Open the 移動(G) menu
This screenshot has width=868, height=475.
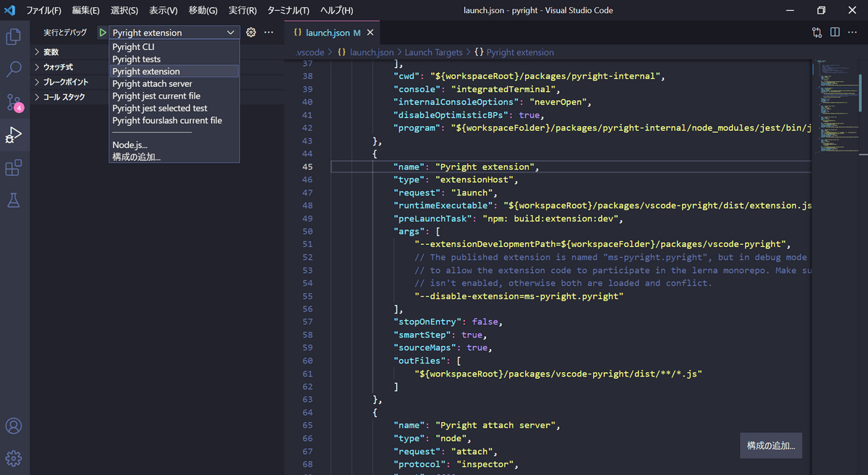point(203,10)
